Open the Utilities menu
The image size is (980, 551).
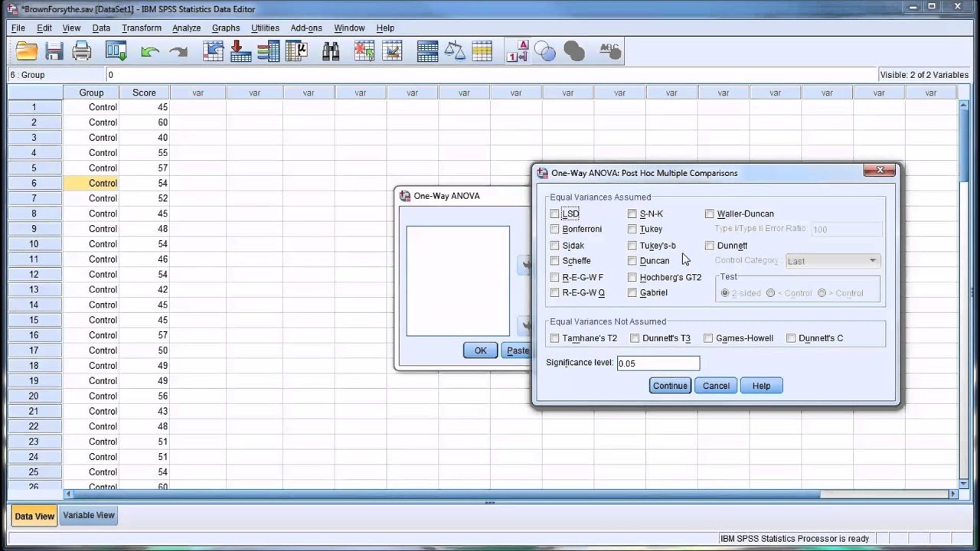point(265,28)
